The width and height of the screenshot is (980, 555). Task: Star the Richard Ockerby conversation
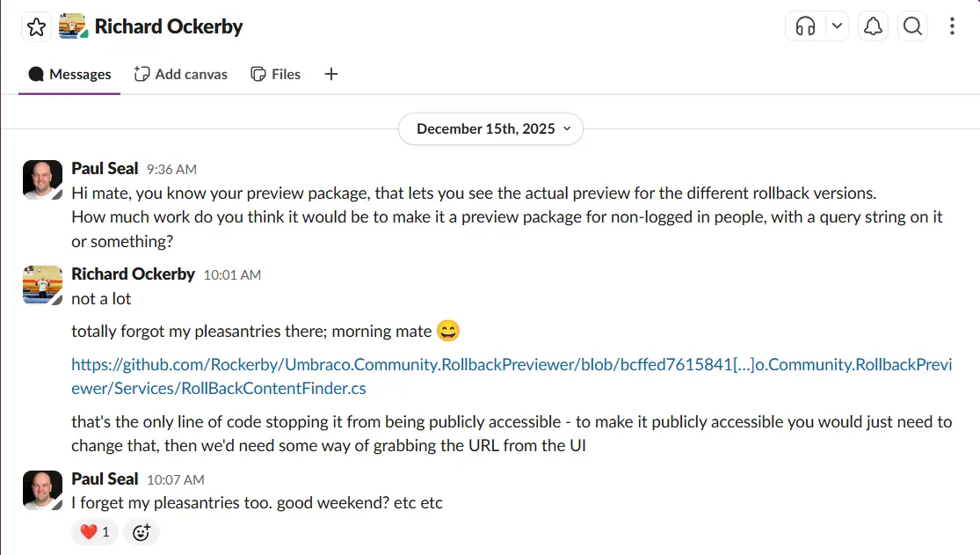pyautogui.click(x=36, y=27)
